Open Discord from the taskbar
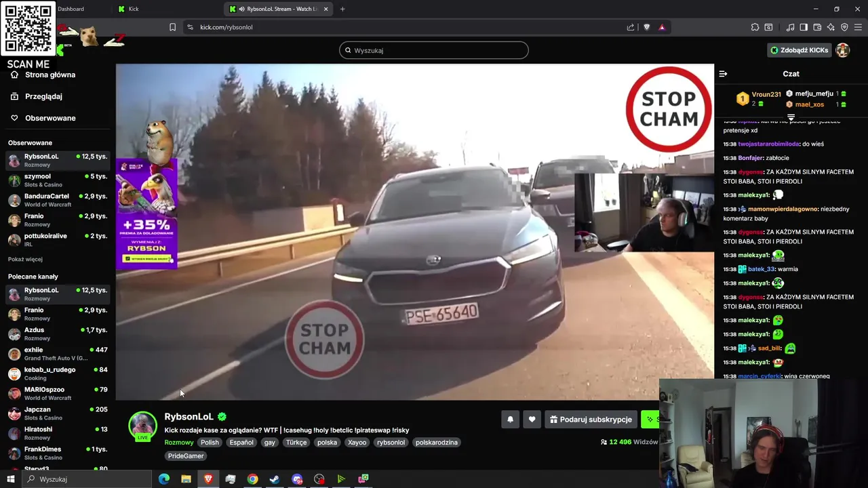 [x=297, y=479]
